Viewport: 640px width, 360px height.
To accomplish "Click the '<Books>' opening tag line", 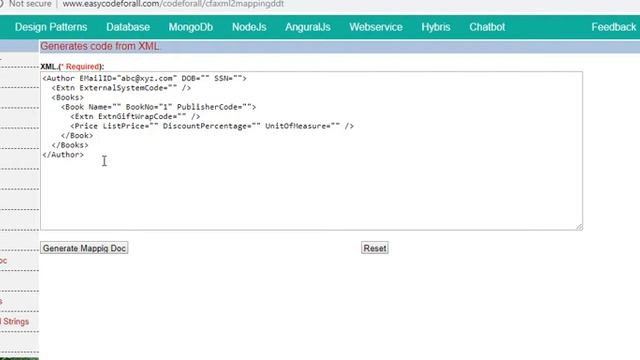I will pyautogui.click(x=67, y=98).
